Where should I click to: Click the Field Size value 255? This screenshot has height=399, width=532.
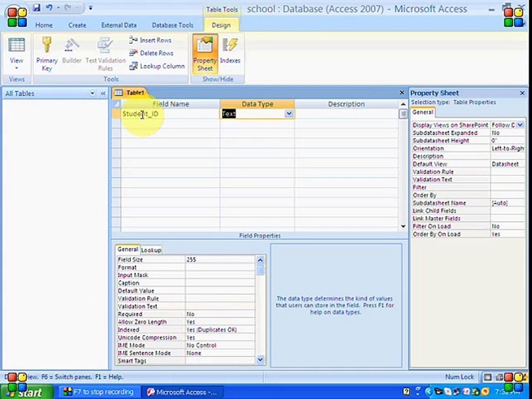point(220,260)
